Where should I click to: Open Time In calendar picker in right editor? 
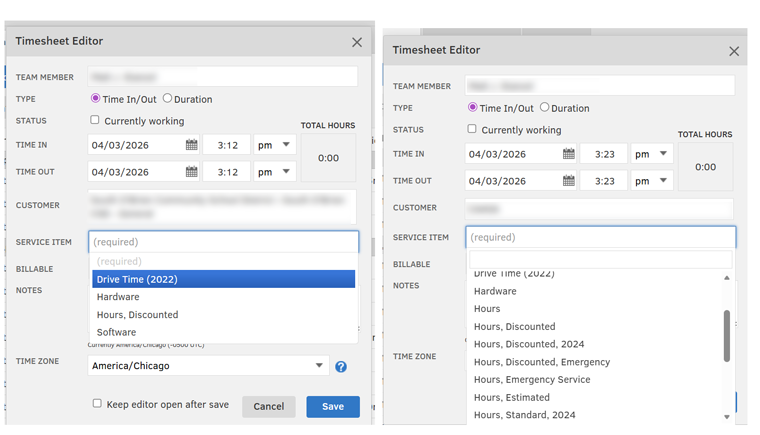(568, 154)
